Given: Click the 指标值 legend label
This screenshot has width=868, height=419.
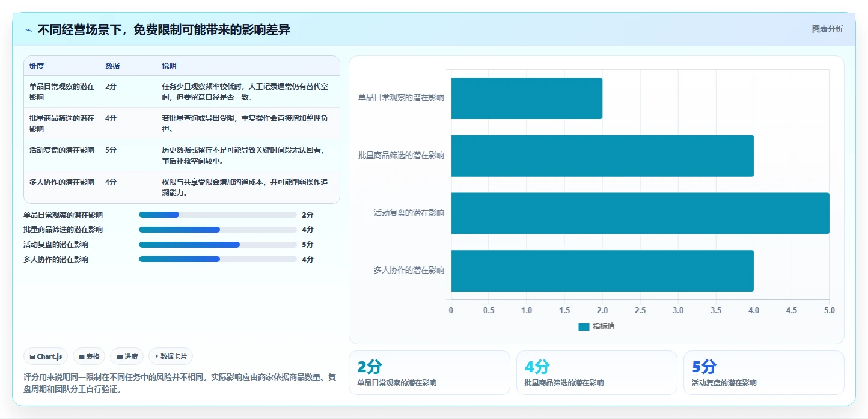Looking at the screenshot, I should 604,326.
